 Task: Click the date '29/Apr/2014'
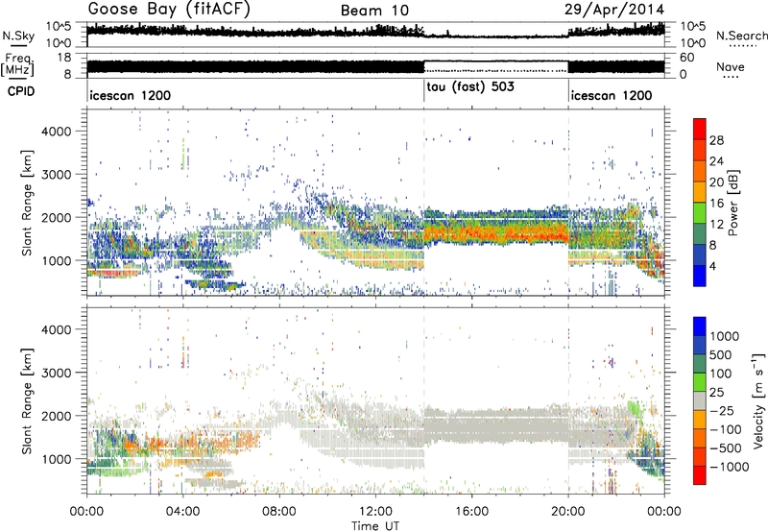click(614, 10)
